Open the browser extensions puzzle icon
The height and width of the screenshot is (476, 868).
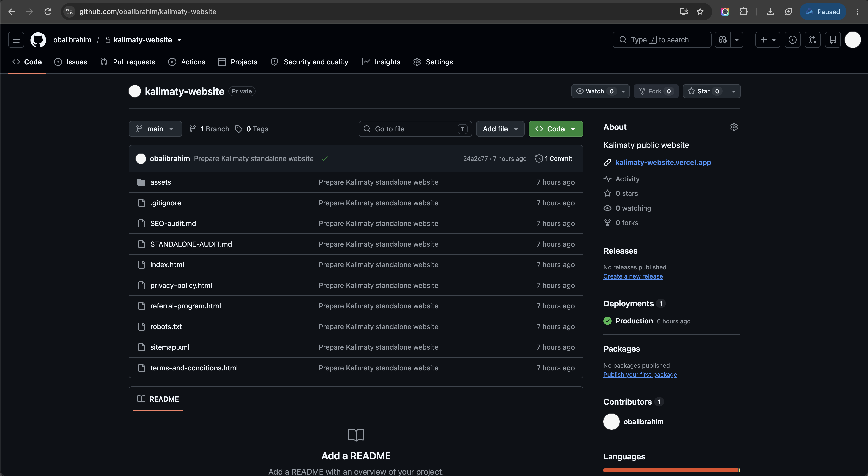pos(743,12)
